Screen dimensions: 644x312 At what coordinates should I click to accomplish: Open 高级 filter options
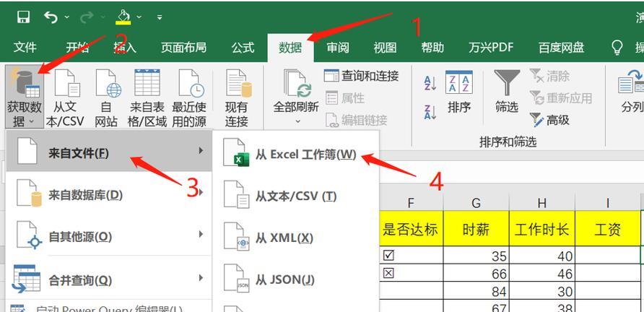coord(549,120)
